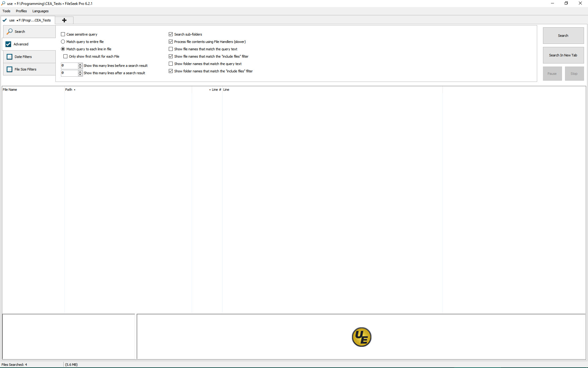Click the checkmark icon on current tab
588x368 pixels.
[x=5, y=20]
